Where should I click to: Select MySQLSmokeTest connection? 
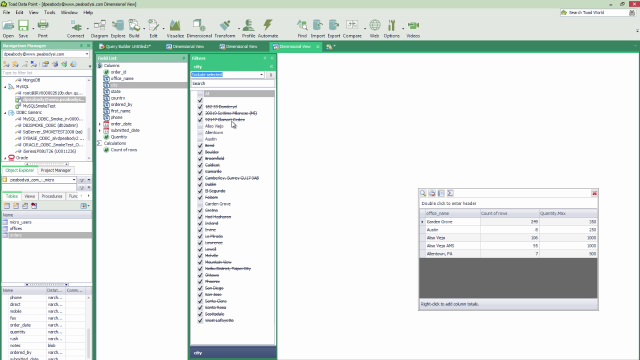39,106
